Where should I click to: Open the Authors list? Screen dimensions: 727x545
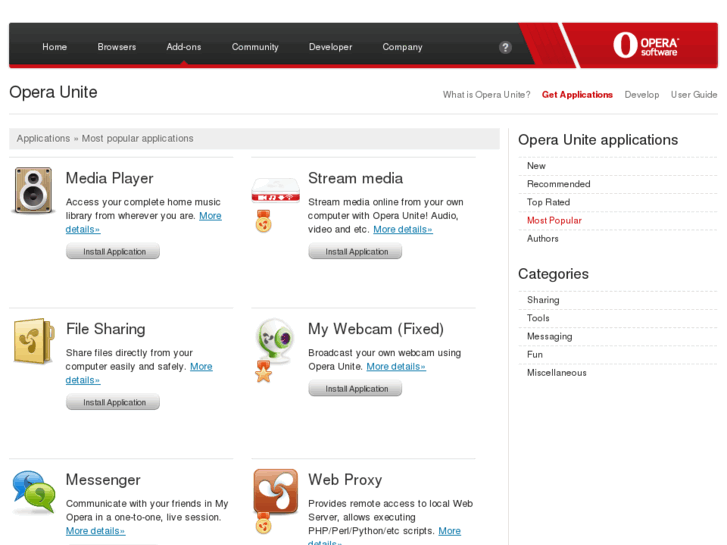[x=542, y=238]
